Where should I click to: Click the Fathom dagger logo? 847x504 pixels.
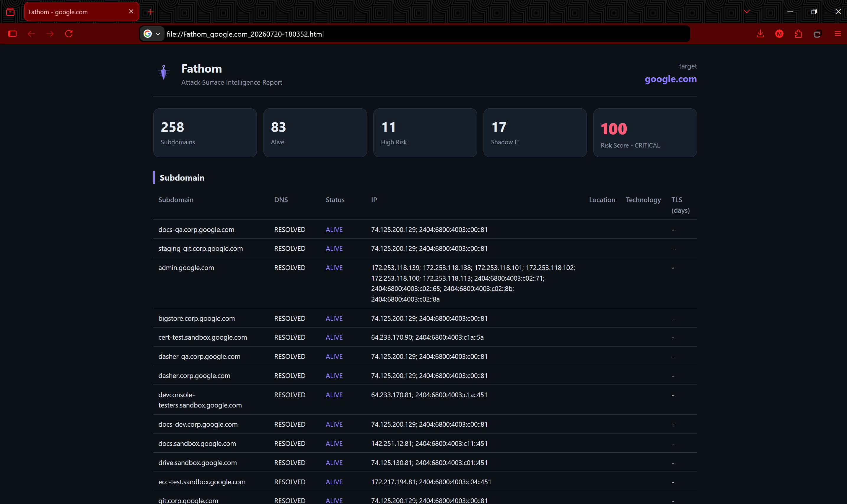coord(164,72)
